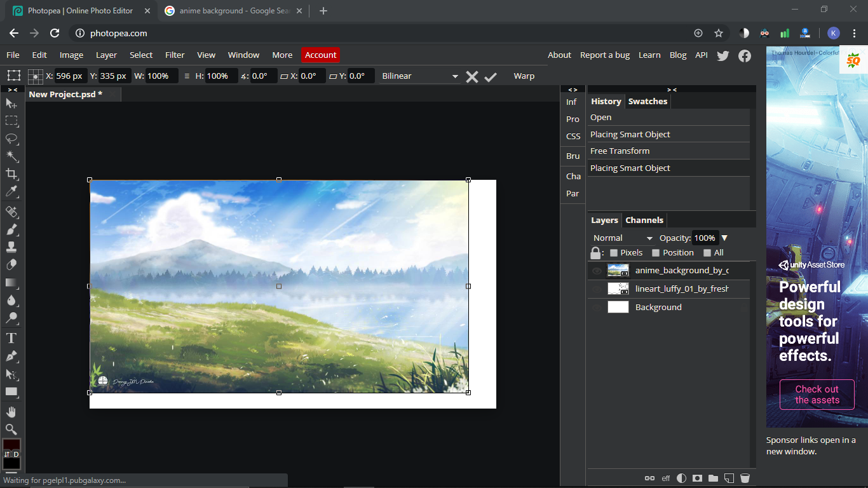Open the Normal blend mode dropdown

[623, 238]
